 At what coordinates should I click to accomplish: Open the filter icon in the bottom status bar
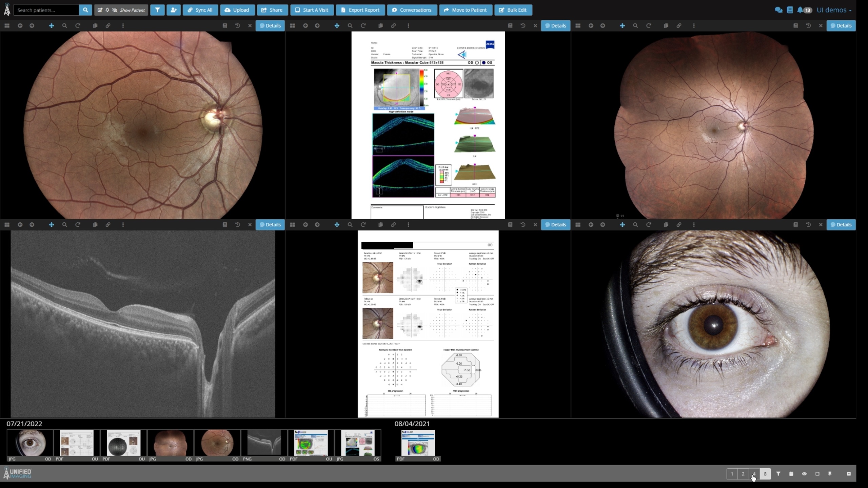click(x=778, y=473)
